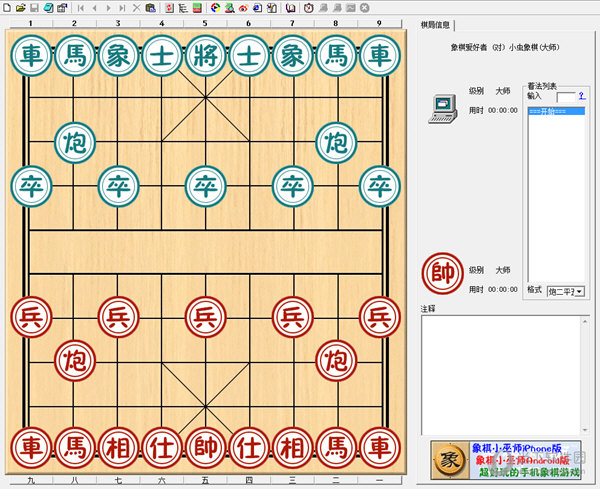Viewport: 600px width, 489px height.
Task: Click the stopwatch timer icon
Action: click(309, 8)
